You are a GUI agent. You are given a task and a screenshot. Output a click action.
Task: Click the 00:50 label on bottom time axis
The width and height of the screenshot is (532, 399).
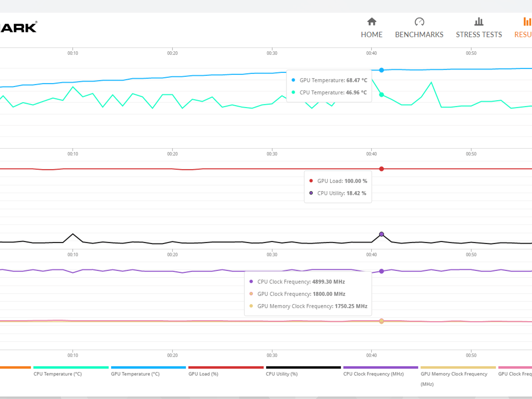coord(471,355)
